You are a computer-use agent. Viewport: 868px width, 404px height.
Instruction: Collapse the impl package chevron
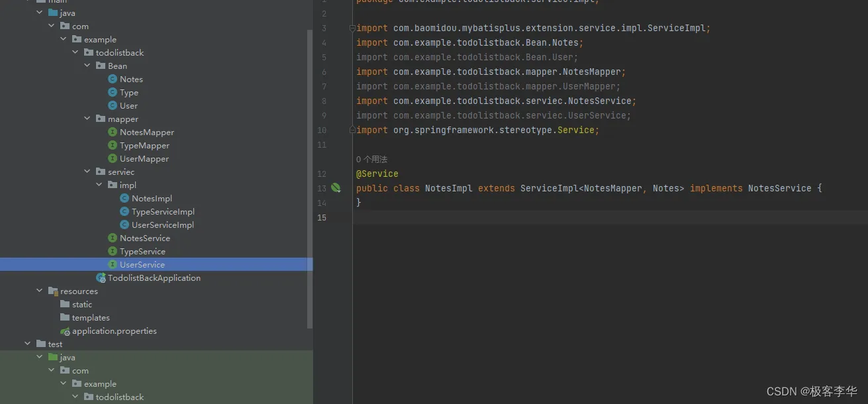click(99, 185)
